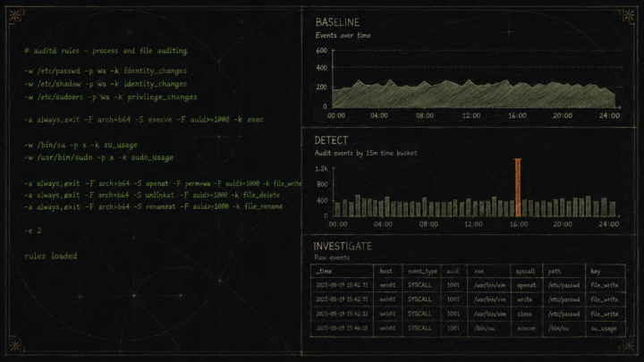The image size is (644, 362).
Task: Click the 'Events over time' subtitle
Action: (x=343, y=35)
